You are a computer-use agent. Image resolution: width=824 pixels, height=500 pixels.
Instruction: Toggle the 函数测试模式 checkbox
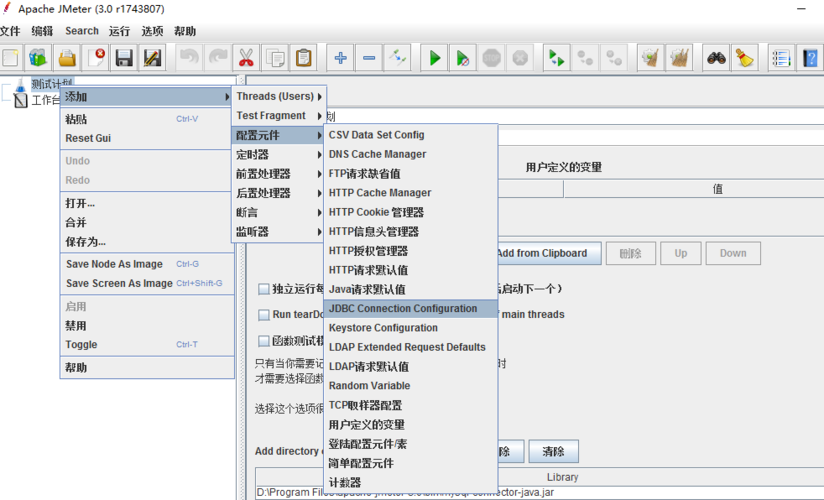pyautogui.click(x=264, y=341)
